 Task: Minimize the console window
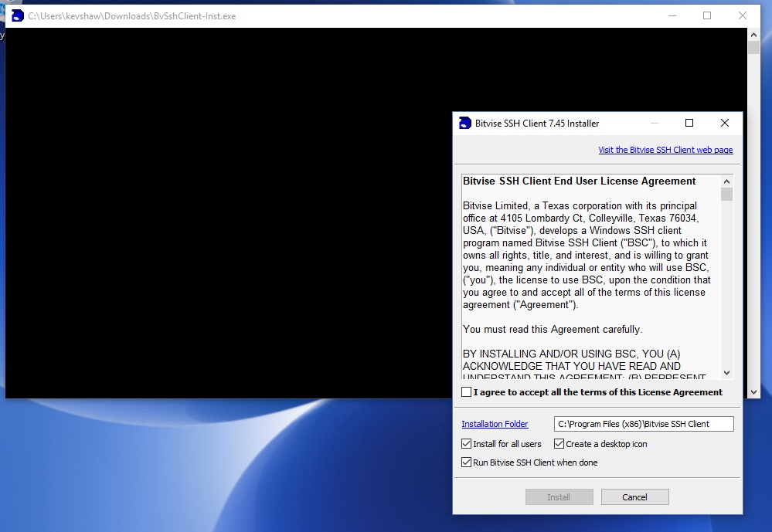(672, 15)
